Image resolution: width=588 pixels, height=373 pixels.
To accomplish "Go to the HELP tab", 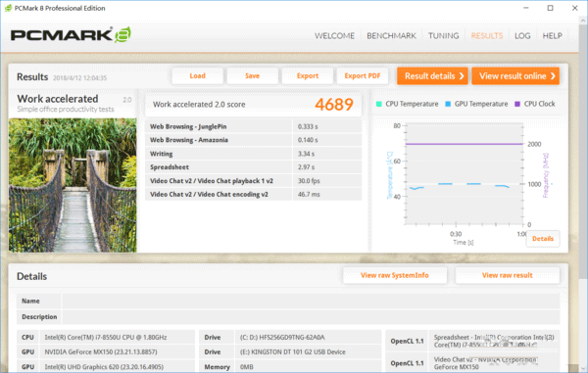I will coord(553,36).
